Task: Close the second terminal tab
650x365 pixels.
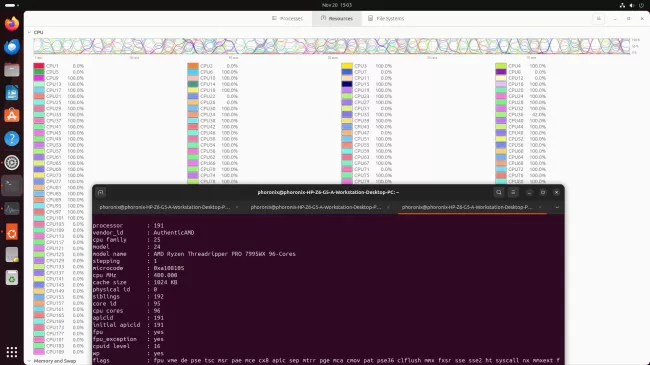Action: [388, 207]
